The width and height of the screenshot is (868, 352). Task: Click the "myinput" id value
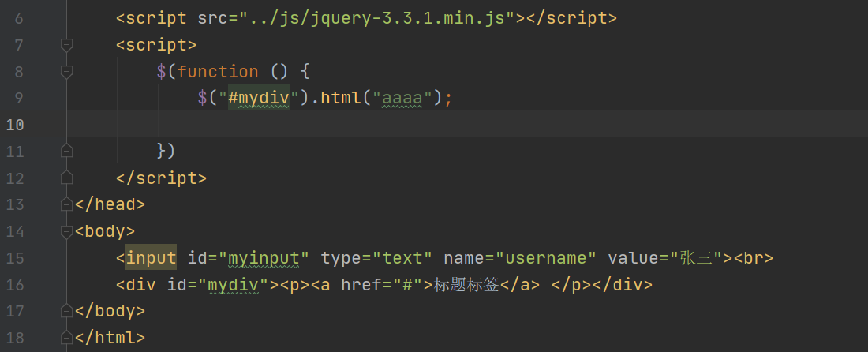point(264,257)
